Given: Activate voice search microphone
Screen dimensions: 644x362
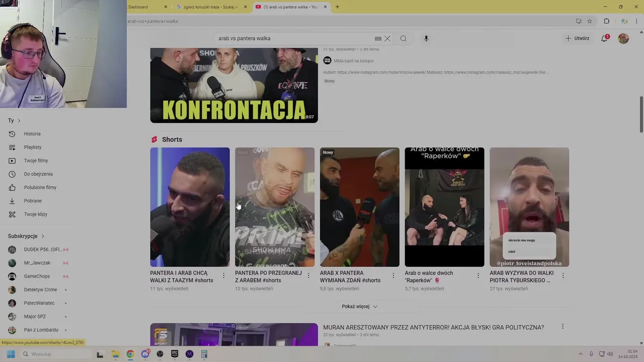Looking at the screenshot, I should (426, 38).
